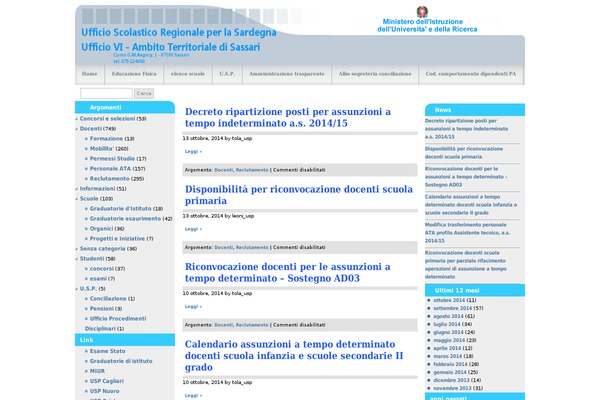600x400 pixels.
Task: Open the Docenti category link
Action: point(91,129)
